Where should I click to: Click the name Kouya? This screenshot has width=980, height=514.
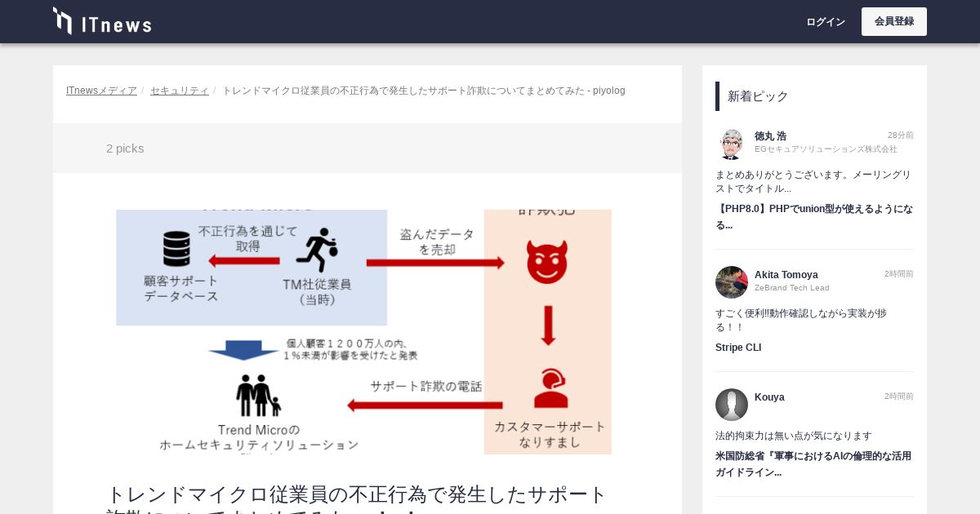[769, 397]
